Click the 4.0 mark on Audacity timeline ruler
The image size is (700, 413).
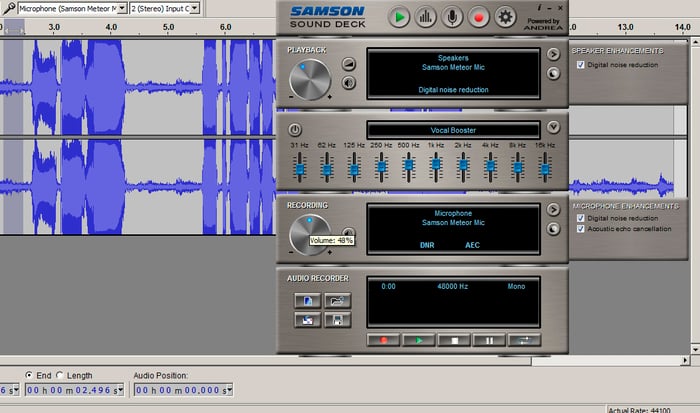[x=111, y=27]
